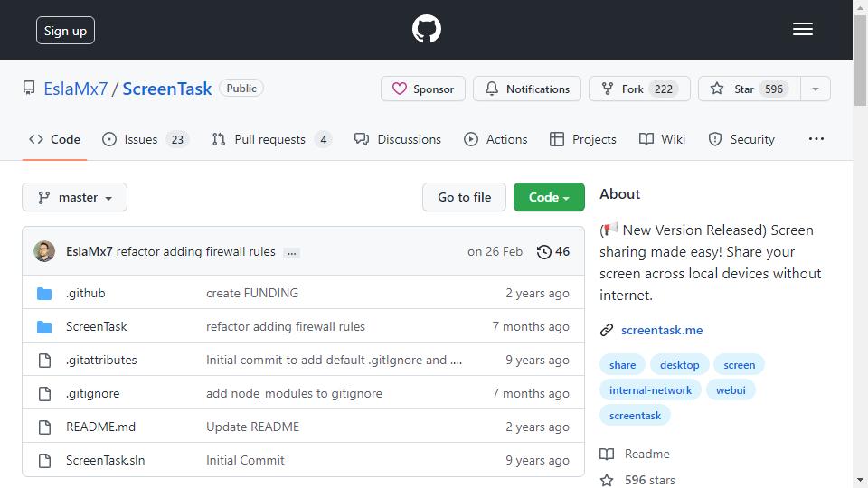868x488 pixels.
Task: Select the 'screentask' topic tag
Action: click(635, 416)
